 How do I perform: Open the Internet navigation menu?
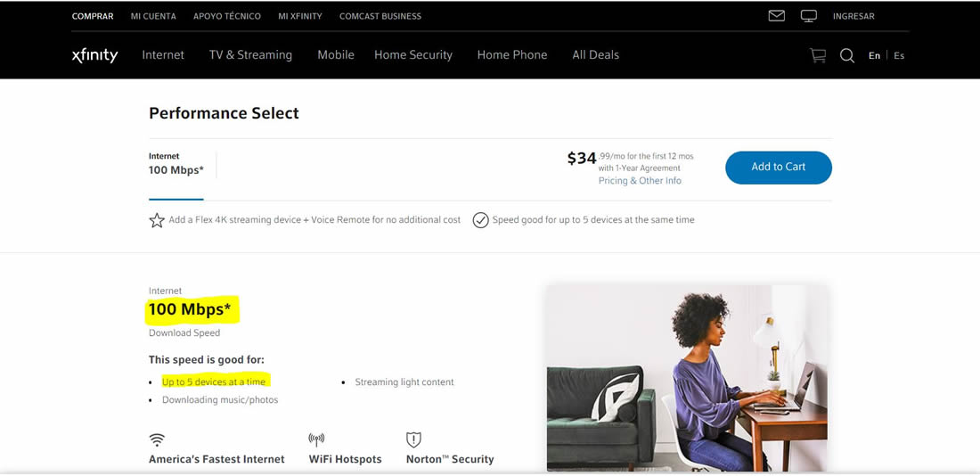pyautogui.click(x=163, y=55)
